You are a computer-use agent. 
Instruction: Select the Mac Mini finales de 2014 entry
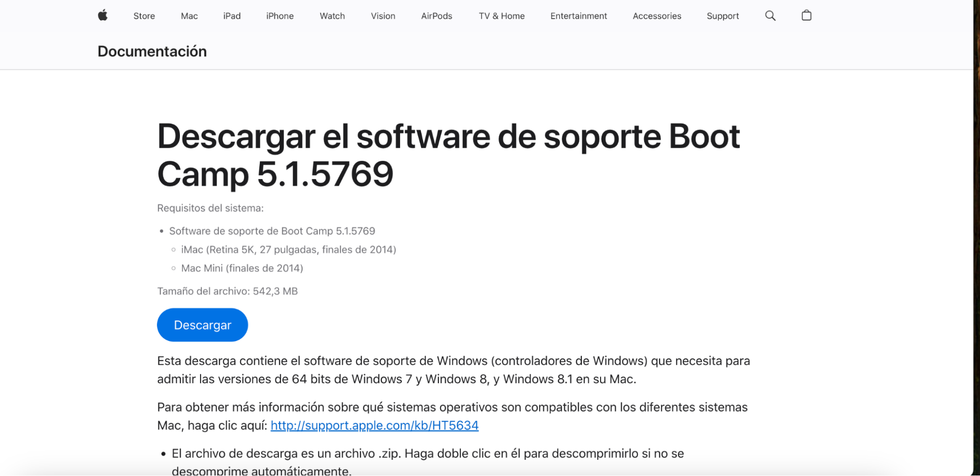242,268
